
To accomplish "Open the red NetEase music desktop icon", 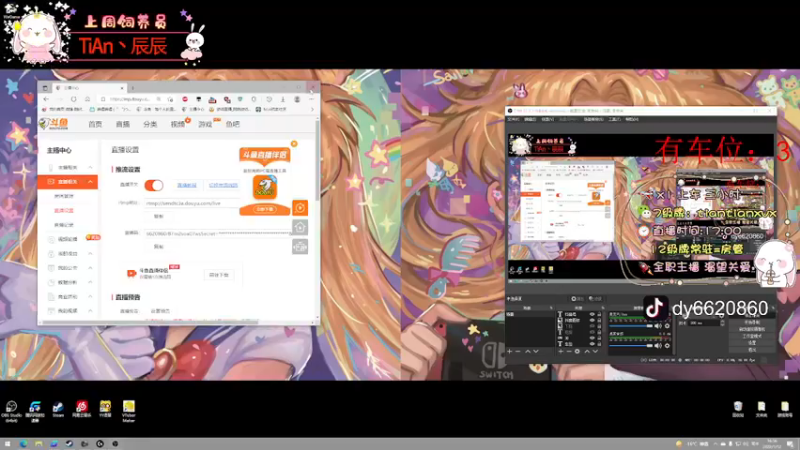I will click(82, 410).
